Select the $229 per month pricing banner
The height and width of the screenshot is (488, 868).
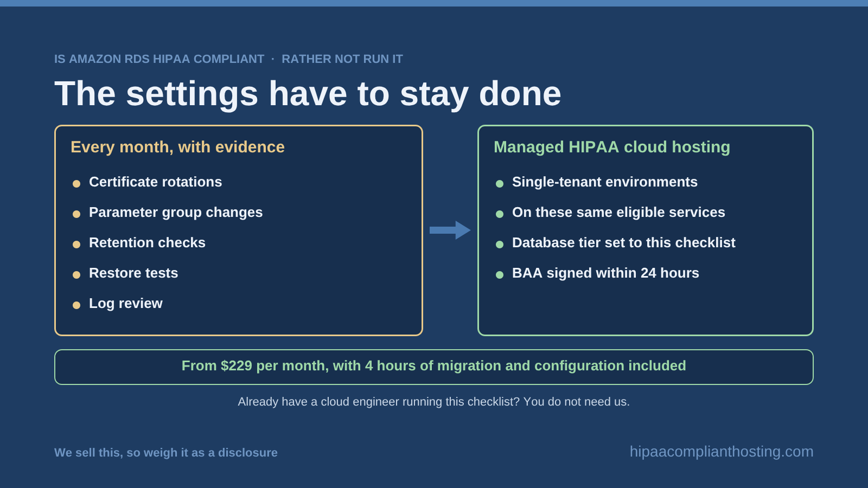(434, 367)
